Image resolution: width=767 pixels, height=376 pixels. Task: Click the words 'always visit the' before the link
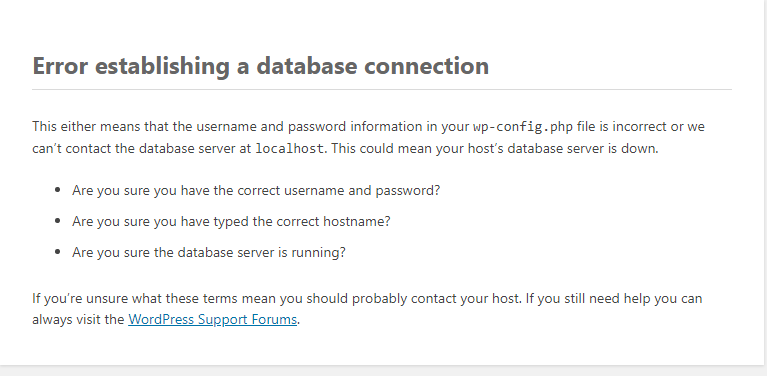pyautogui.click(x=78, y=319)
